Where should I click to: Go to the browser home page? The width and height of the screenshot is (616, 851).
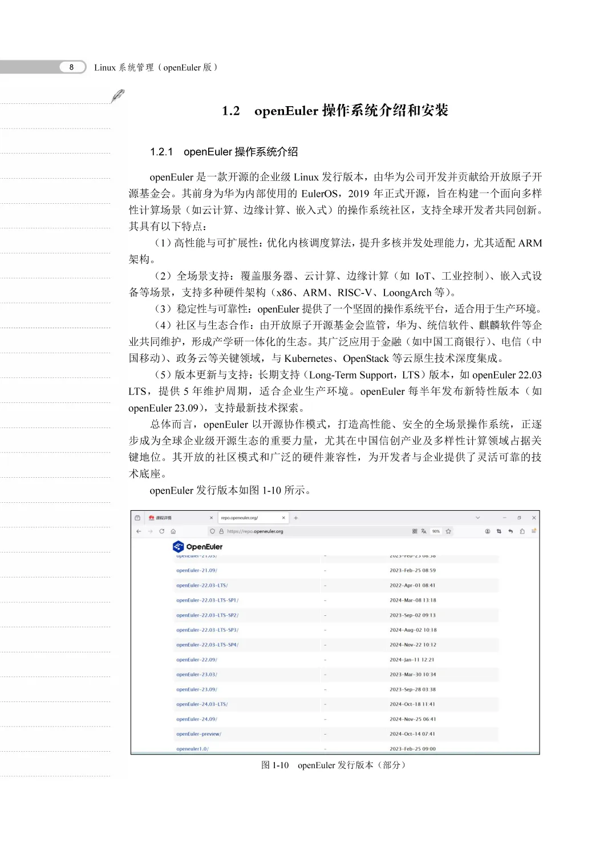tap(173, 531)
